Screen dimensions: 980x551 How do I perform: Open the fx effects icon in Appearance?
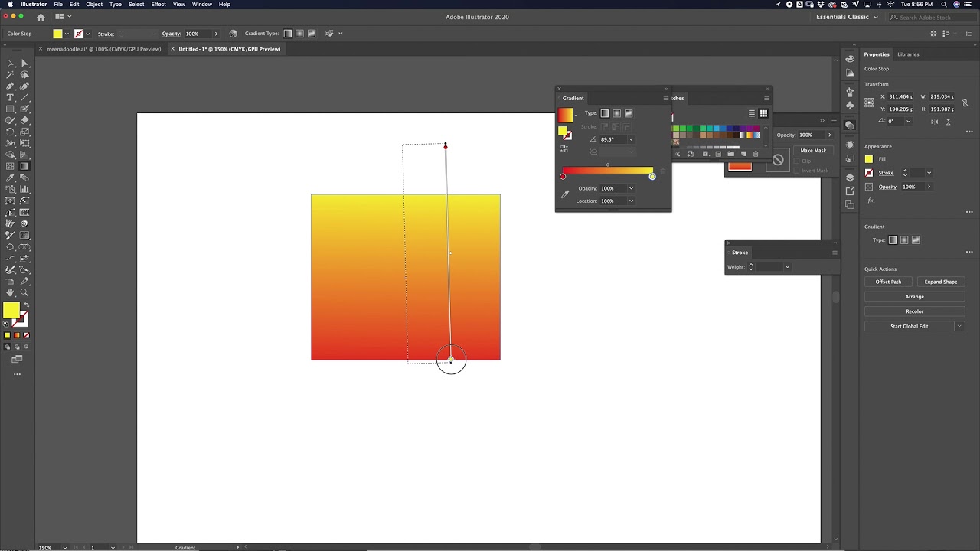(871, 201)
